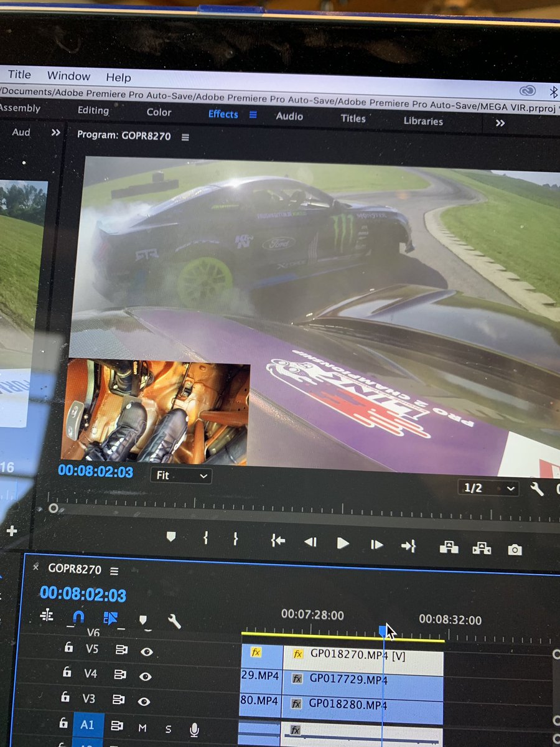Open the Help menu
This screenshot has width=560, height=747.
118,78
